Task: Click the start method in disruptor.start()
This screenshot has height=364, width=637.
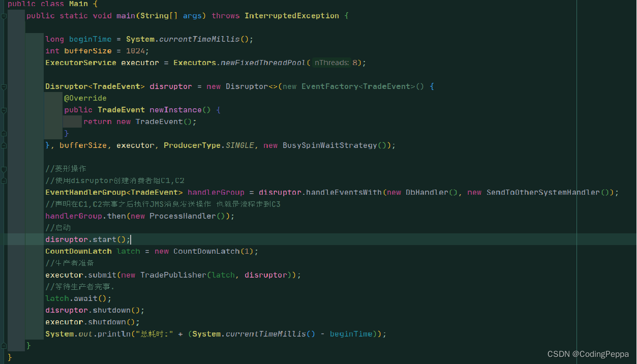Action: [104, 239]
